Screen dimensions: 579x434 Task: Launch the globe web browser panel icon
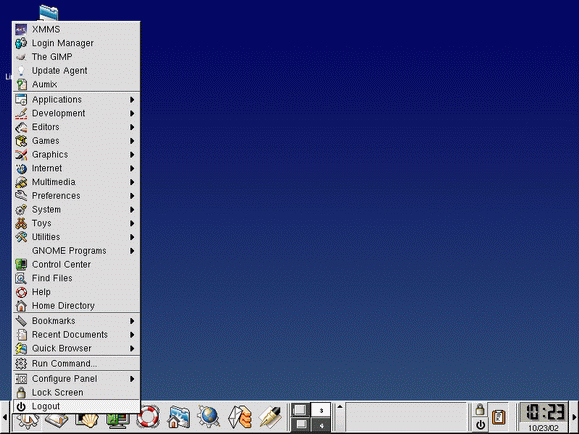[x=209, y=417]
